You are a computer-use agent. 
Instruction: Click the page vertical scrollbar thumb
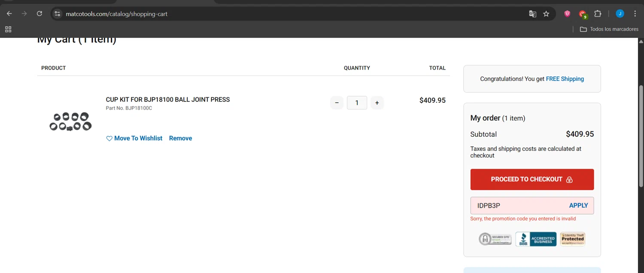pos(641,136)
